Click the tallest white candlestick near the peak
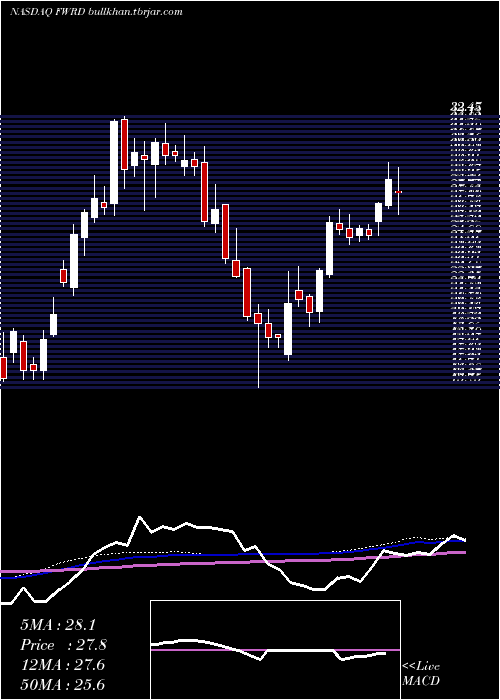The width and height of the screenshot is (500, 700). point(114,162)
